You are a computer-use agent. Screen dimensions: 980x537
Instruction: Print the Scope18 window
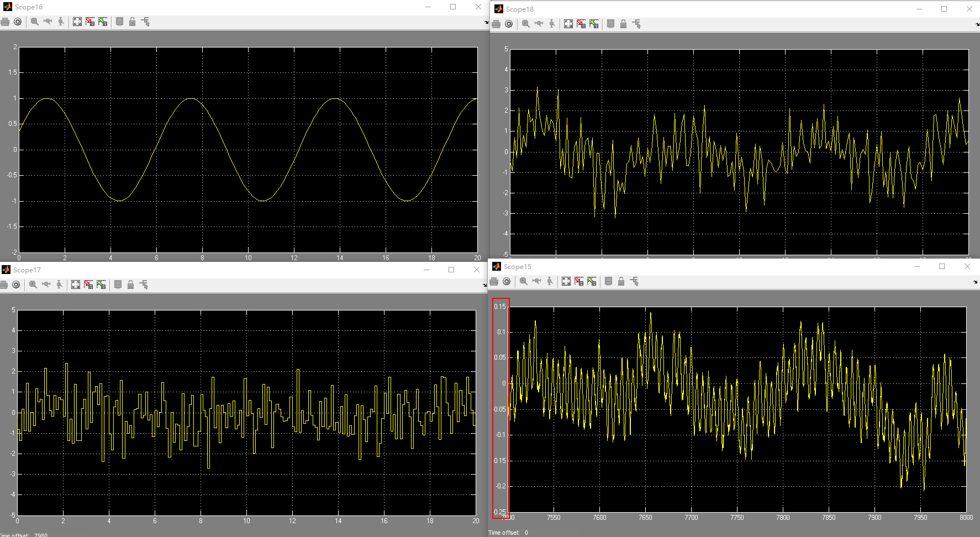[496, 24]
